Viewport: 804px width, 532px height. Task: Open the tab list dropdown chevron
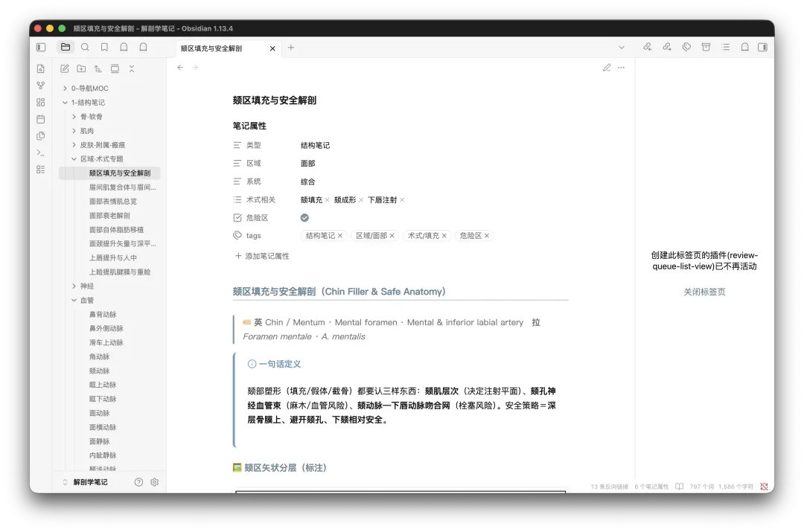click(x=622, y=47)
